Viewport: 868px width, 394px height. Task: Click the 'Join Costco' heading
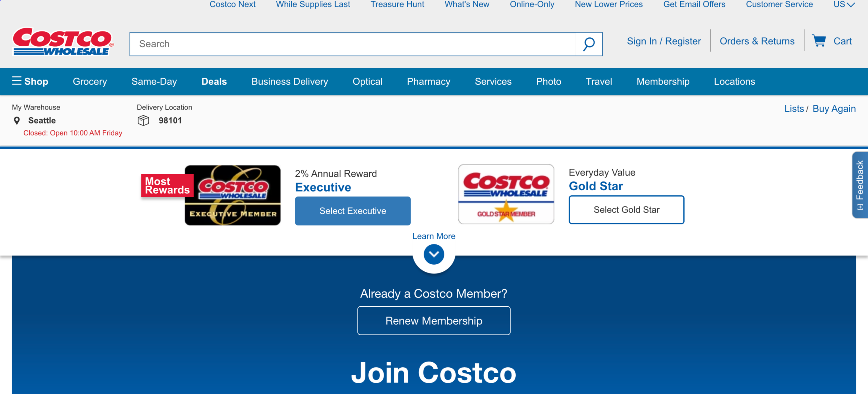(434, 373)
